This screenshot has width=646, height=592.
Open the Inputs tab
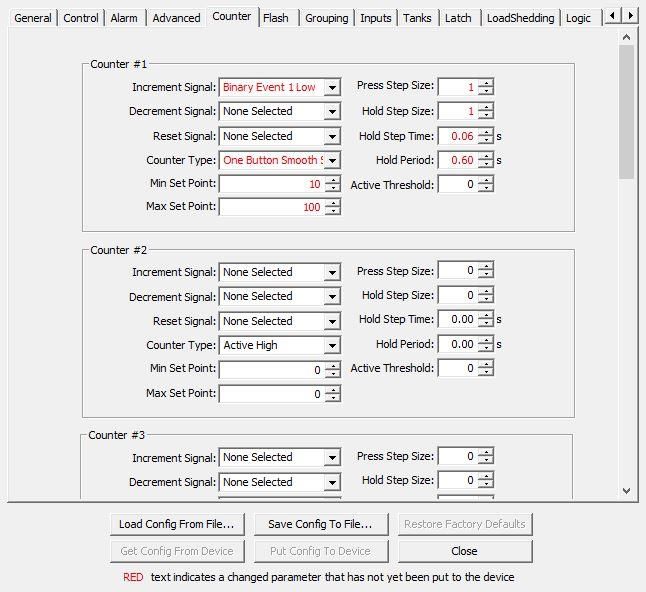point(376,18)
